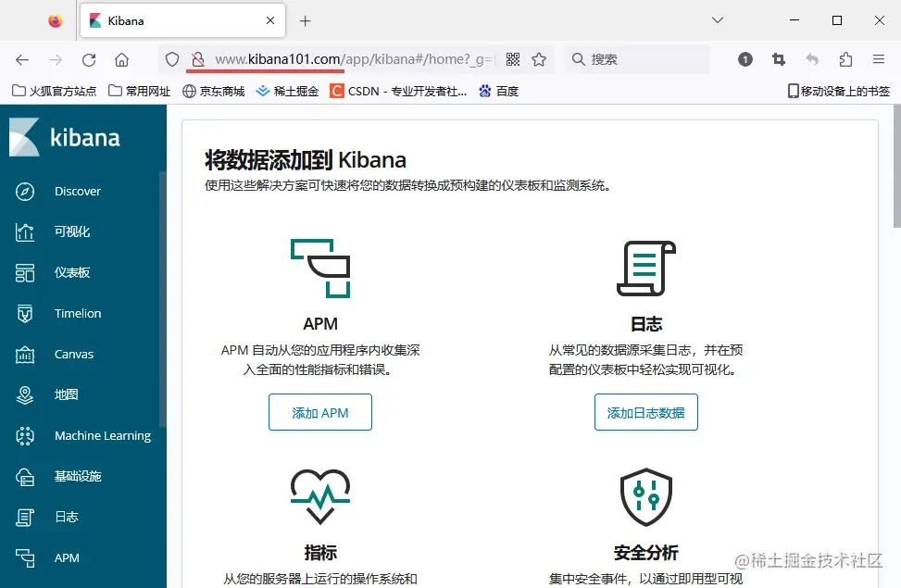Click the APM card title text
Viewport: 901px width, 588px height.
[x=320, y=324]
